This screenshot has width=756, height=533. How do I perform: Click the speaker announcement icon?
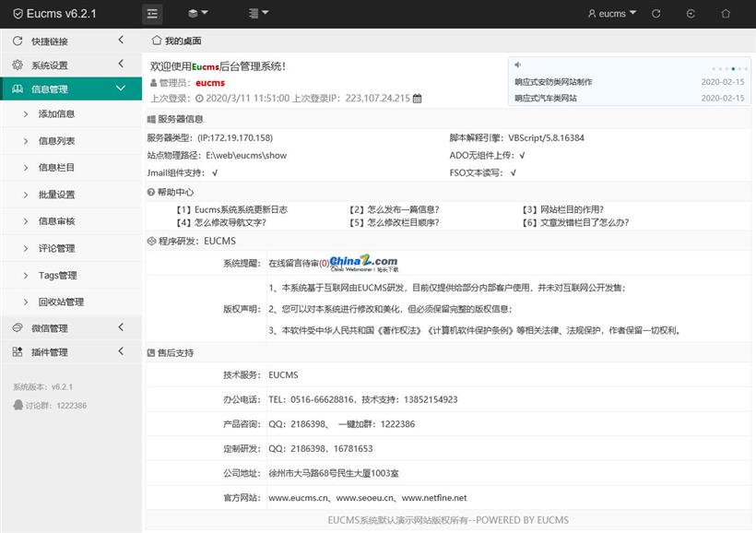pyautogui.click(x=518, y=65)
